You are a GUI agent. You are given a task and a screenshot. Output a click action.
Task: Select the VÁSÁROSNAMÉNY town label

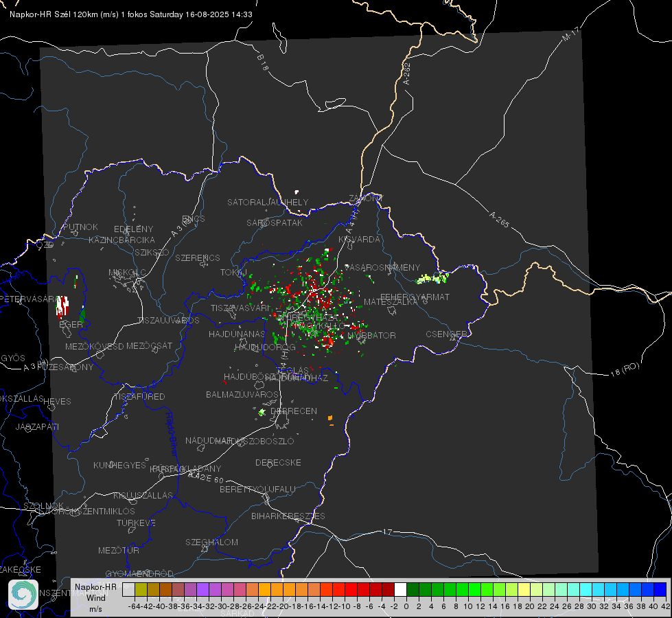pos(382,267)
